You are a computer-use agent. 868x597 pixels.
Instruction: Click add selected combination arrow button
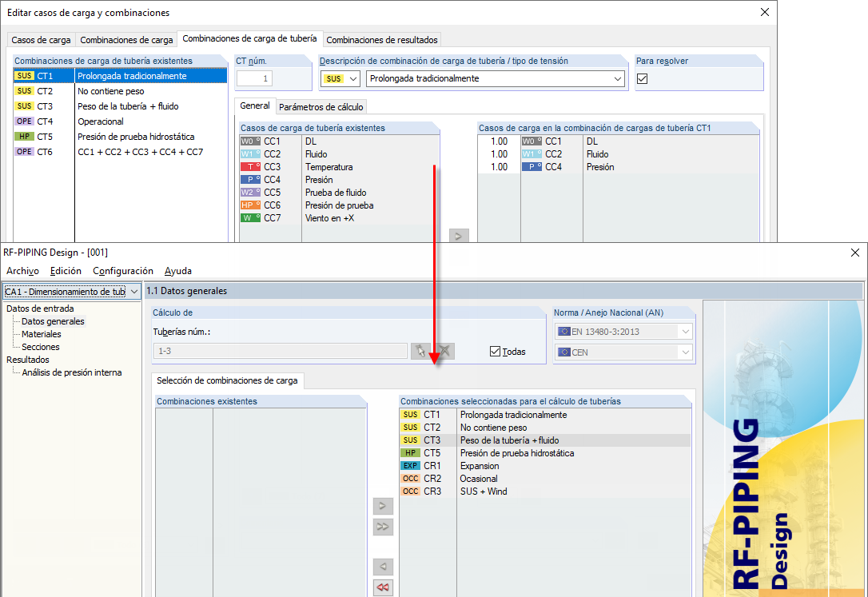click(383, 506)
